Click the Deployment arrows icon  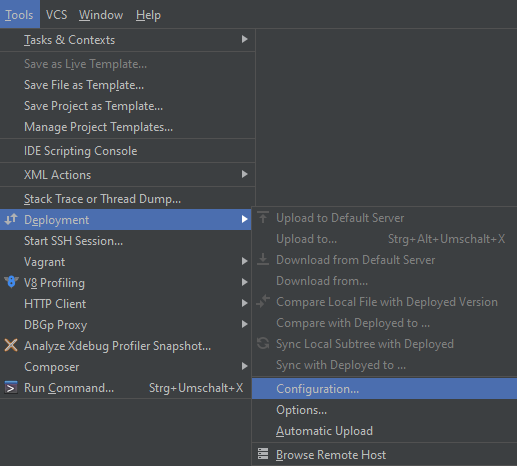tap(11, 219)
